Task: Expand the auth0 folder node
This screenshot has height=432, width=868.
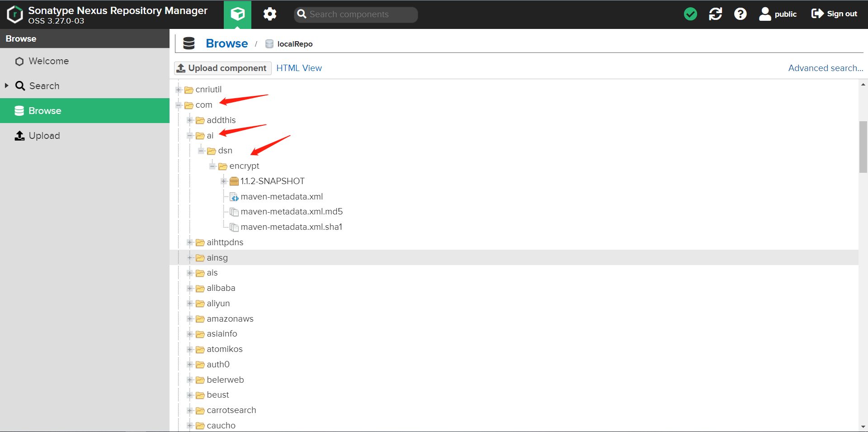Action: coord(190,365)
